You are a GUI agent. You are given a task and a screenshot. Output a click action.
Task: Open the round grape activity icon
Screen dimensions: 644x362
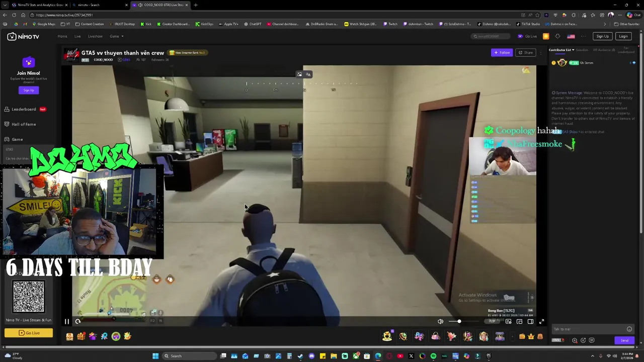[116, 336]
